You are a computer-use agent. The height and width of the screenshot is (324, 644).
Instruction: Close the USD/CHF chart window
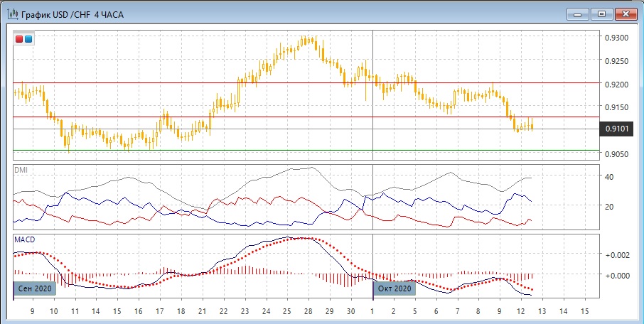pyautogui.click(x=626, y=13)
